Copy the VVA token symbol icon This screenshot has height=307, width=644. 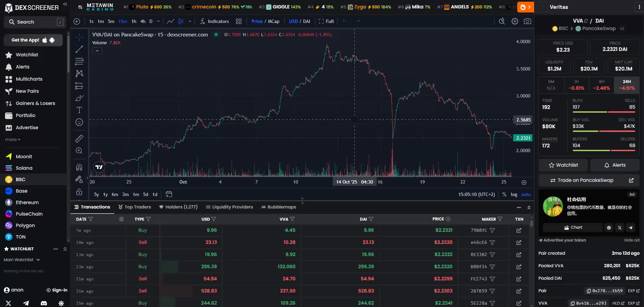(586, 21)
